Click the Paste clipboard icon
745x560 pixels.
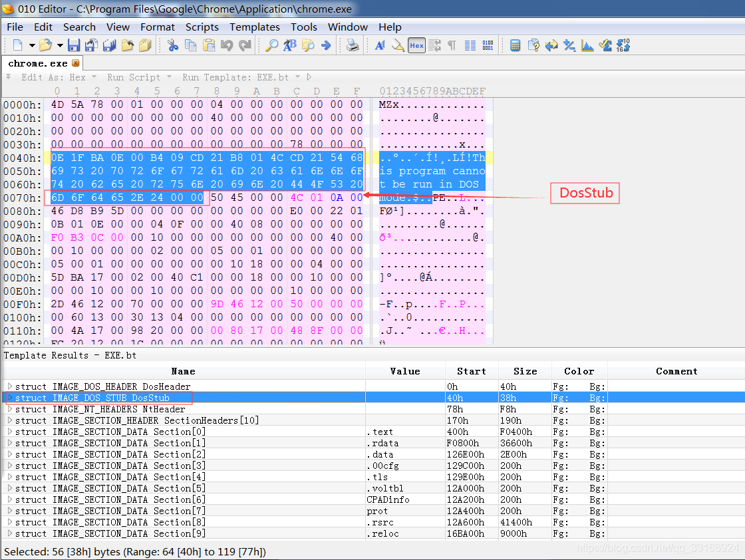point(209,45)
